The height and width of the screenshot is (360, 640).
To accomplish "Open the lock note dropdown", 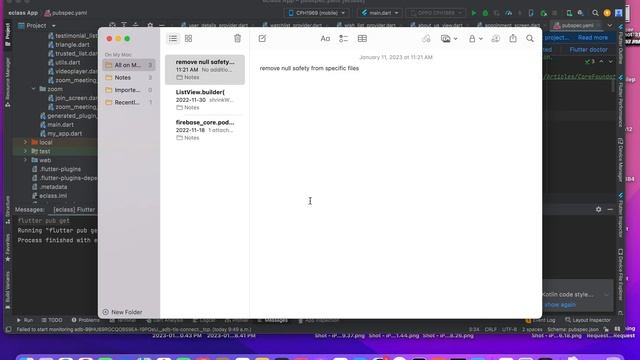I will [x=475, y=39].
